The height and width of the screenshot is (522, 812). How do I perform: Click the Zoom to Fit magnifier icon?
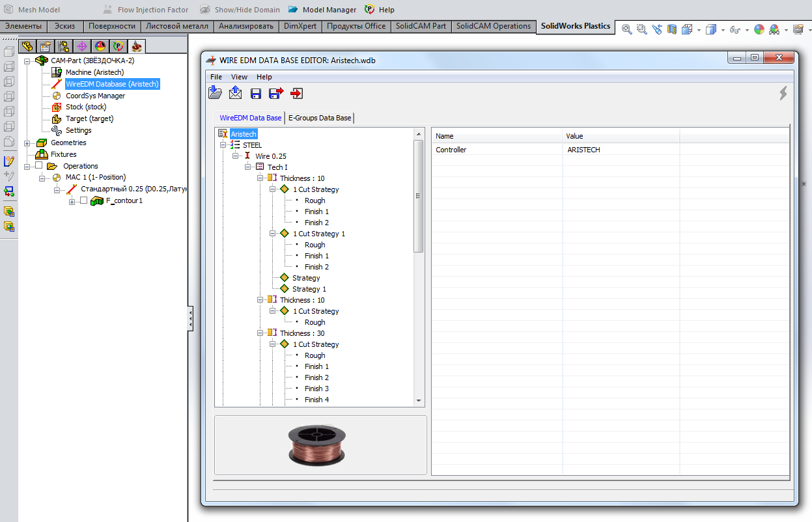[626, 29]
